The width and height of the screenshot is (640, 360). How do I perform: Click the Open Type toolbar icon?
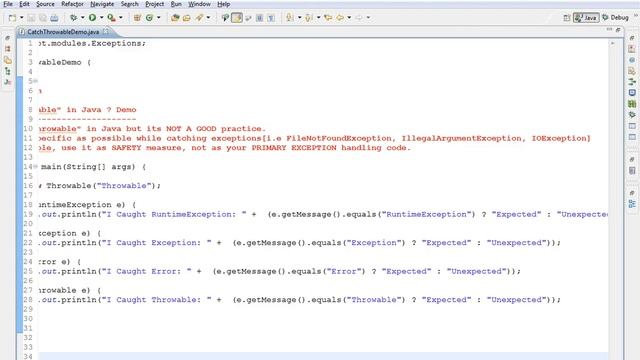coord(175,18)
